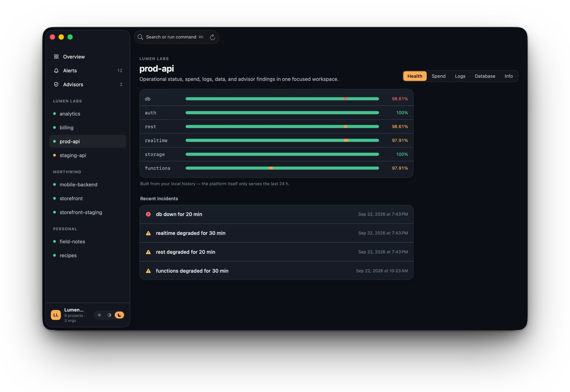Viewport: 570px width, 392px height.
Task: Click the red error icon for db down
Action: (148, 214)
